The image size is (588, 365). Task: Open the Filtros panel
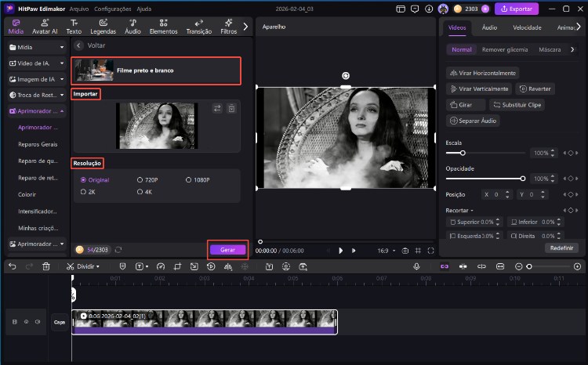pos(228,27)
